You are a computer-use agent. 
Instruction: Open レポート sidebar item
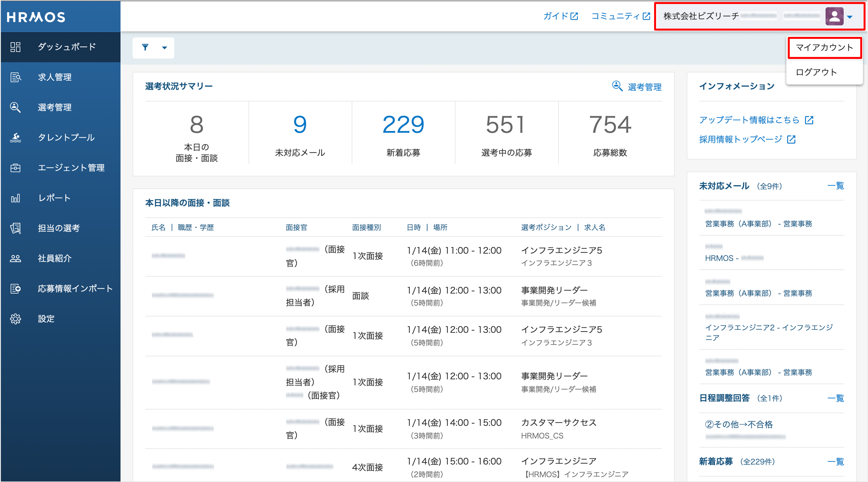pos(61,198)
